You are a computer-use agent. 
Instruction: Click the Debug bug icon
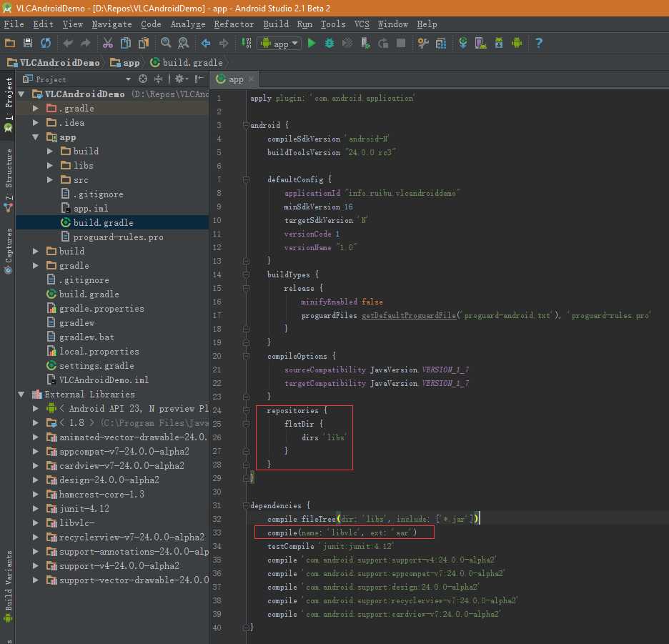[x=329, y=43]
